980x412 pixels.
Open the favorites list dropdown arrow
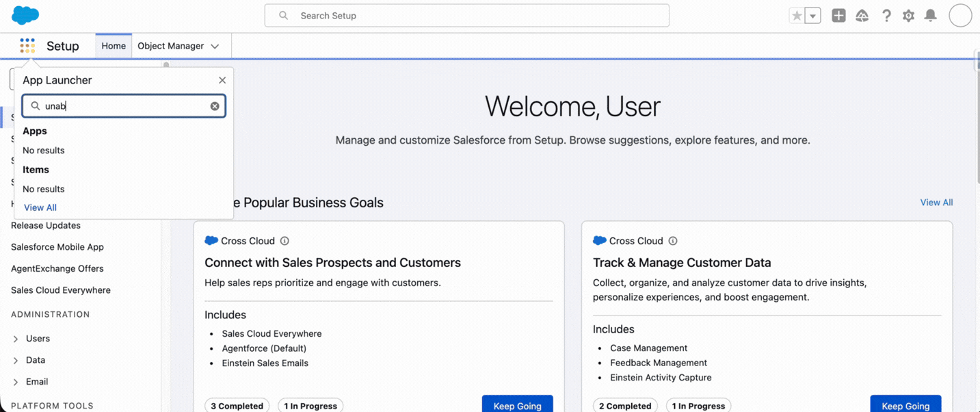pos(813,16)
